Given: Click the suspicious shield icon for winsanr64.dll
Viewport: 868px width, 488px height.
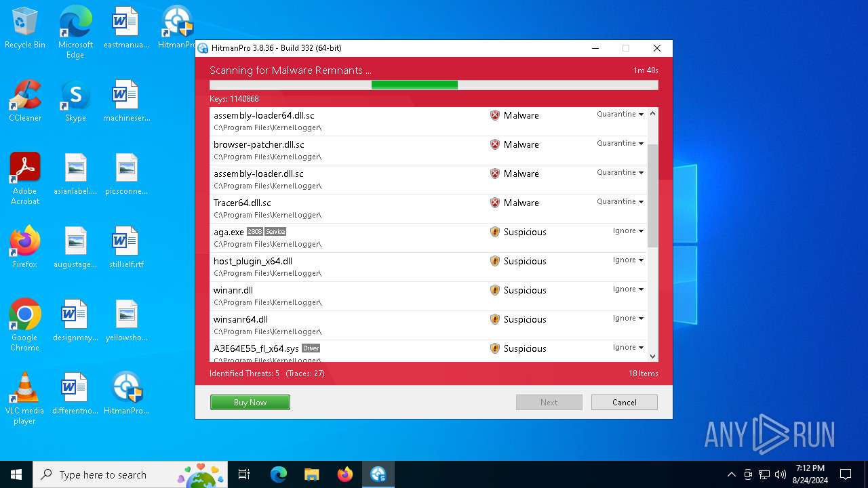Looking at the screenshot, I should [x=495, y=319].
